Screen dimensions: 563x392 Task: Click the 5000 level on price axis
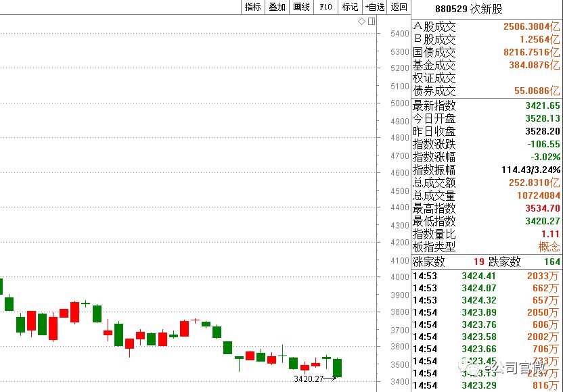point(400,103)
